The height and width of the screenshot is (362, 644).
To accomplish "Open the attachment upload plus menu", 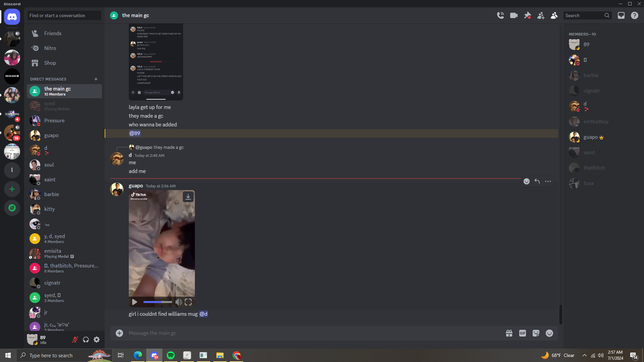I will point(119,333).
